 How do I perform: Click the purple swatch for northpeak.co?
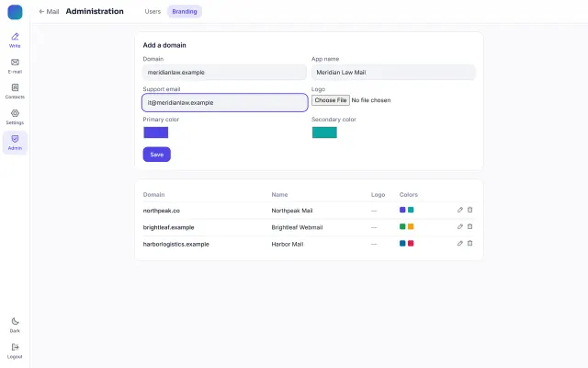click(x=402, y=210)
